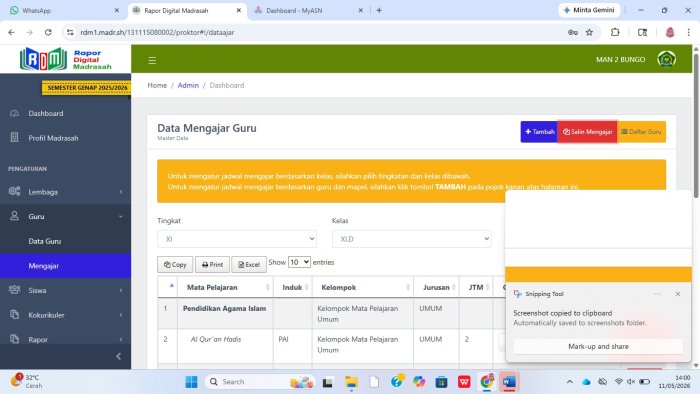Open Dashboard in the sidebar
Screen dimensions: 700x394
click(x=66, y=113)
